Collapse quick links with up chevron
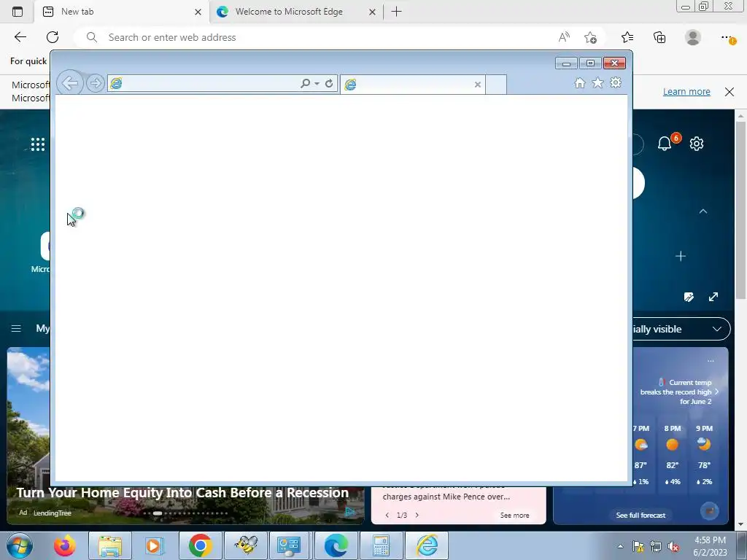The height and width of the screenshot is (560, 747). click(x=703, y=211)
